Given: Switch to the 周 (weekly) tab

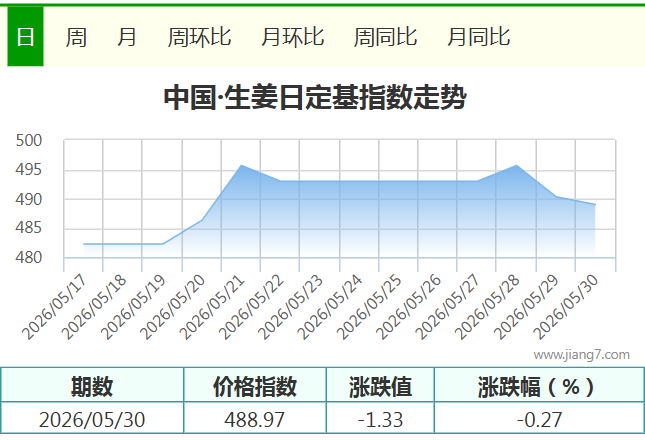Looking at the screenshot, I should tap(76, 37).
